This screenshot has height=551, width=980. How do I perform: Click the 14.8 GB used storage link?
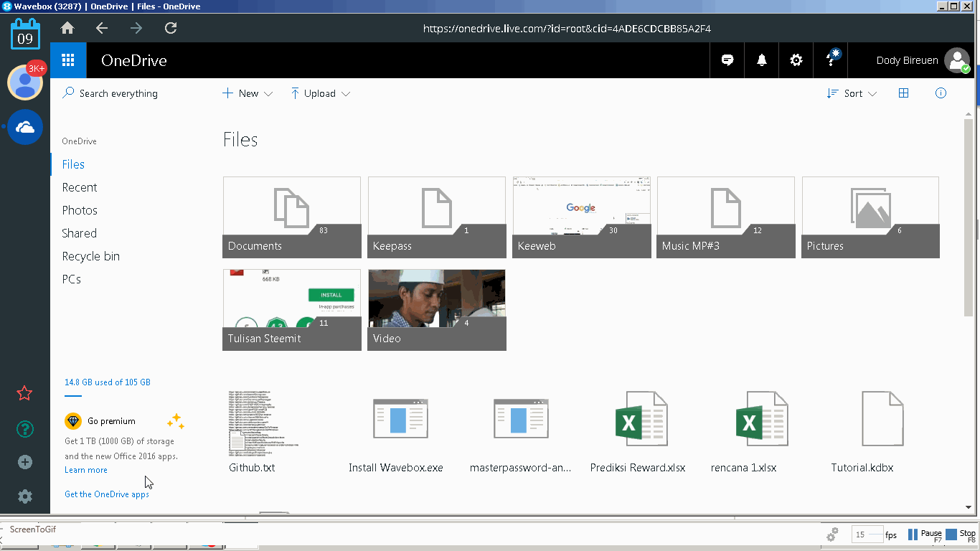click(x=108, y=382)
